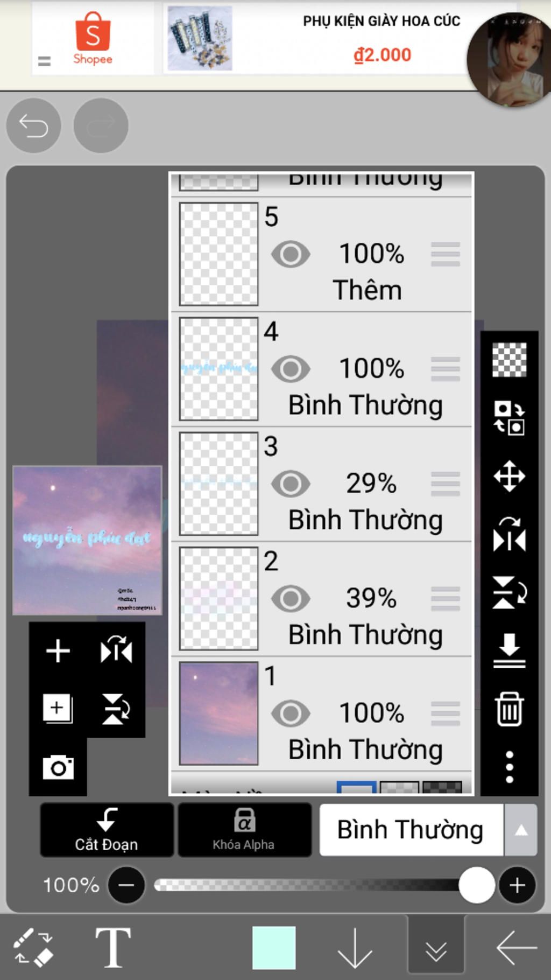
Task: Select the move/transform arrows tool
Action: 509,476
